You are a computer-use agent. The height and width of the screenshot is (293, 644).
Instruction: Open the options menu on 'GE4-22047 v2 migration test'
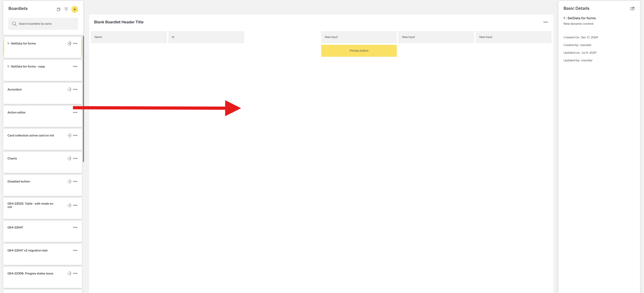click(75, 250)
